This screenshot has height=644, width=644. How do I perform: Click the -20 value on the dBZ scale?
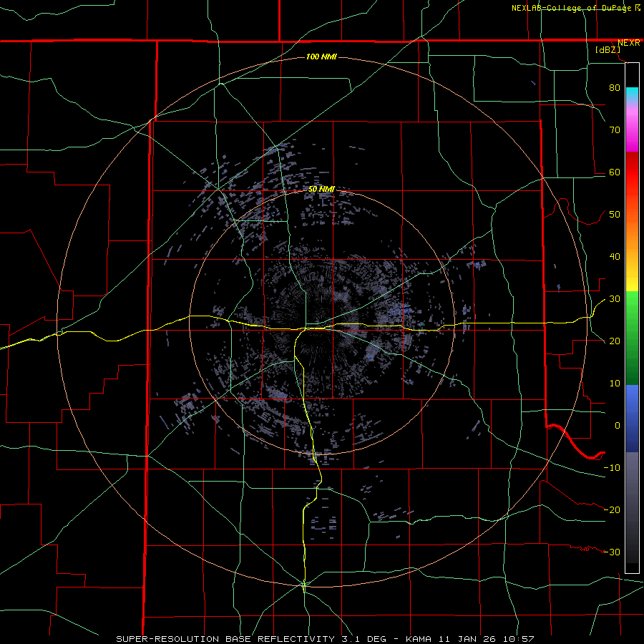pos(612,509)
